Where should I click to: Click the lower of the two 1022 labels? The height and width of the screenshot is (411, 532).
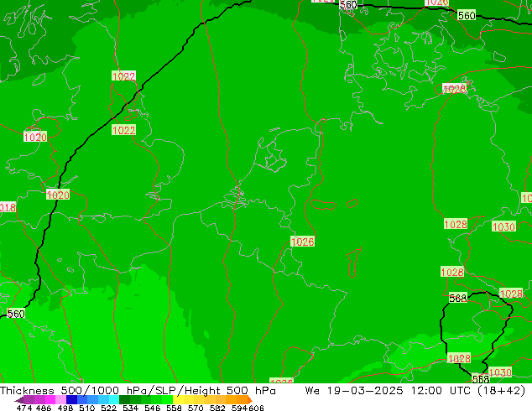coord(123,130)
